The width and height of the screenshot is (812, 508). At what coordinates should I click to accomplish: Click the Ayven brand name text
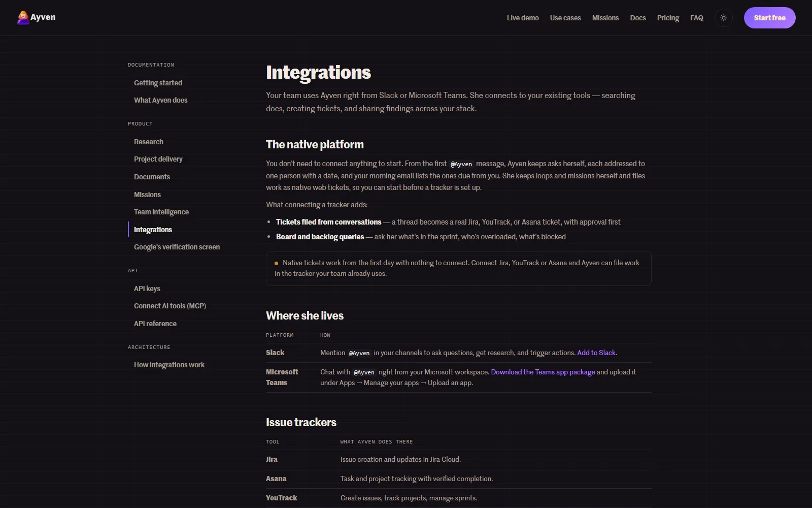coord(43,17)
